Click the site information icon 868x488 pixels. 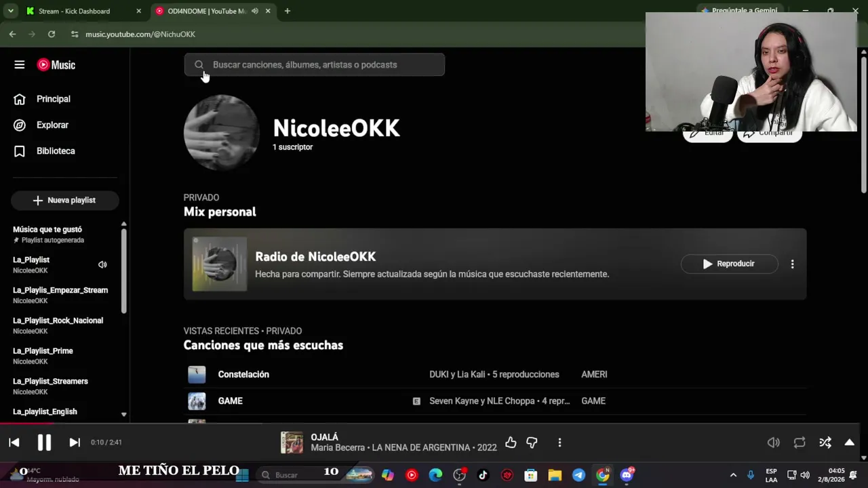[x=75, y=34]
